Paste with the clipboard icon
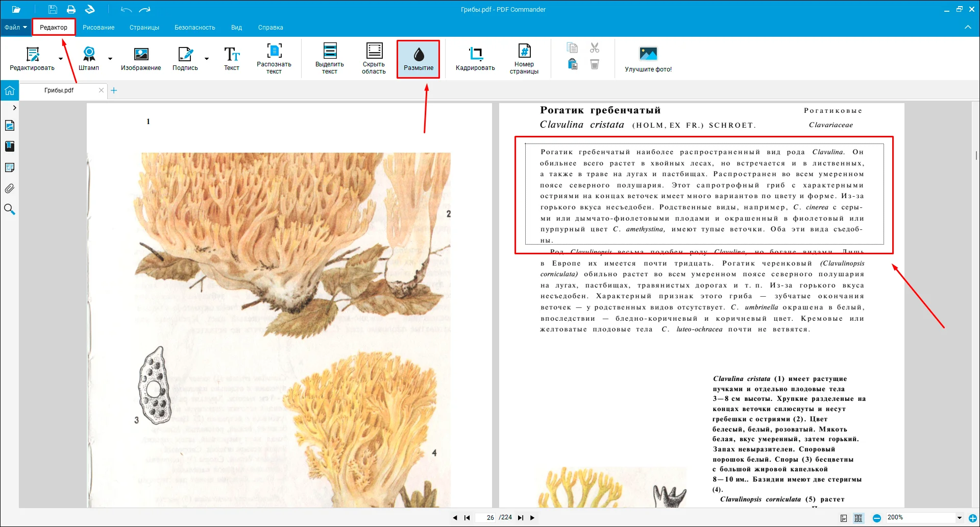 point(572,64)
